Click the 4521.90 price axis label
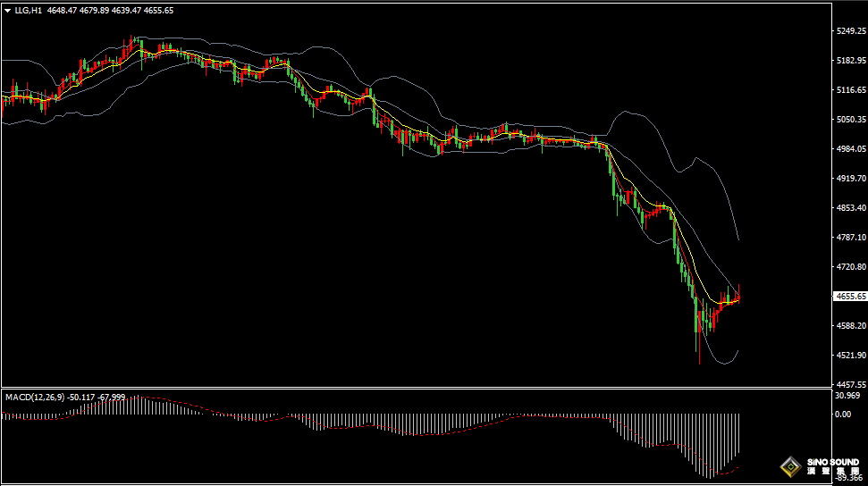Screen dimensions: 868x486 (849, 356)
